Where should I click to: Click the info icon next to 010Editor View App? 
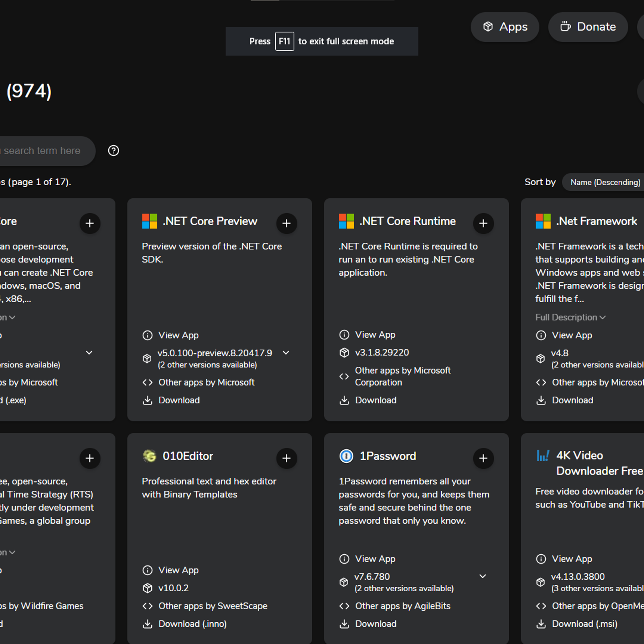(x=147, y=570)
